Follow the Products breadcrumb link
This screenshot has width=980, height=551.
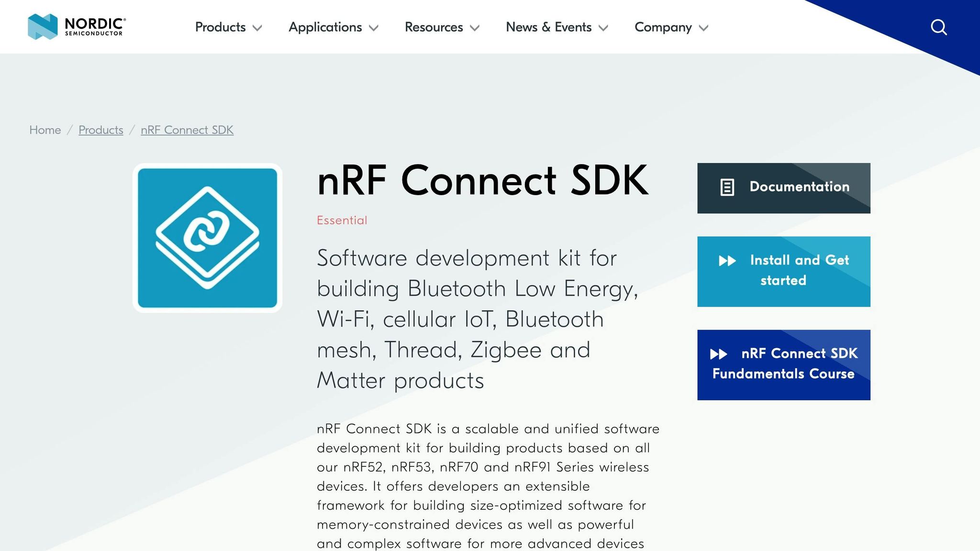(x=101, y=130)
